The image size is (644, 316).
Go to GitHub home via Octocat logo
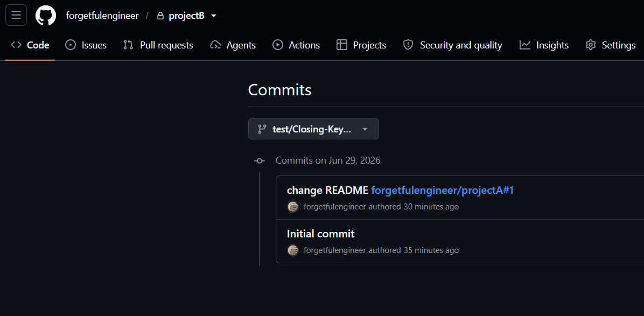point(46,16)
